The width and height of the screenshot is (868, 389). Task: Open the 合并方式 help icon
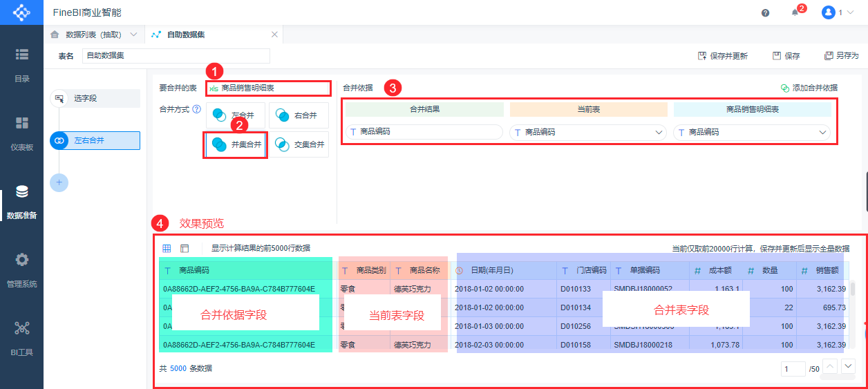point(197,109)
